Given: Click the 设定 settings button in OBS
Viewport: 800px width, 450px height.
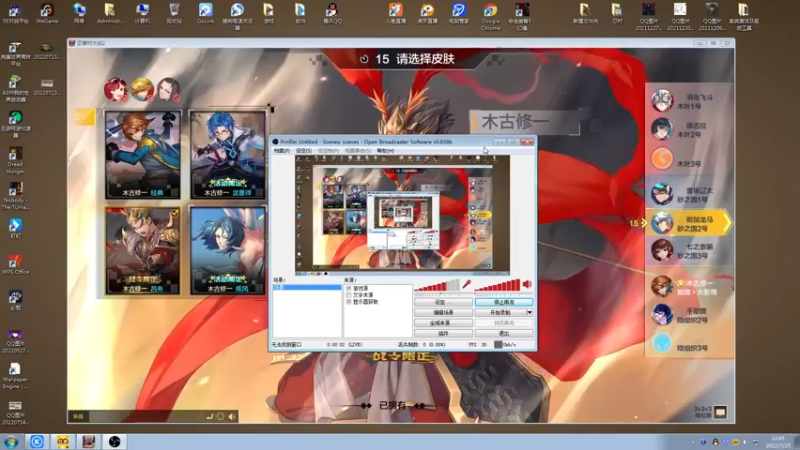Looking at the screenshot, I should pyautogui.click(x=443, y=302).
